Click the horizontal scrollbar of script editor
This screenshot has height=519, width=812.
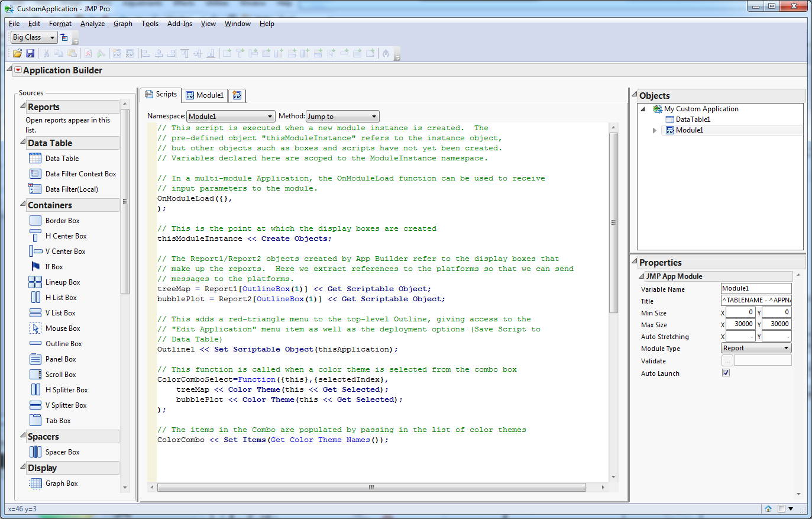(371, 488)
